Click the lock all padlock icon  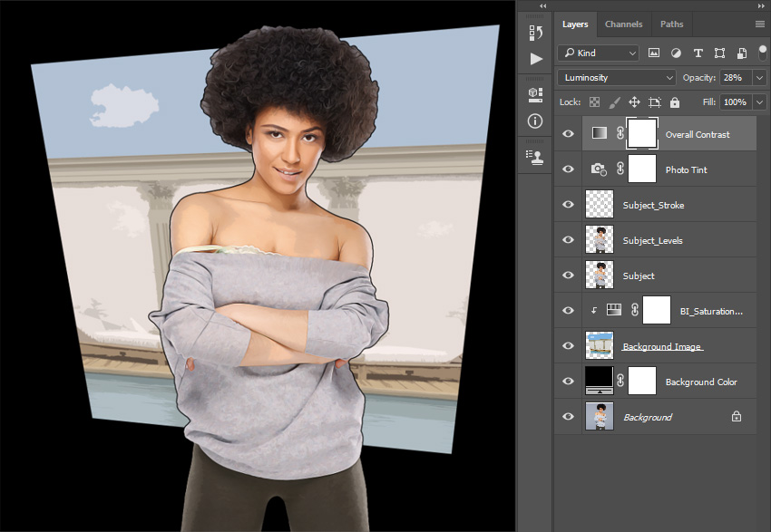tap(674, 102)
